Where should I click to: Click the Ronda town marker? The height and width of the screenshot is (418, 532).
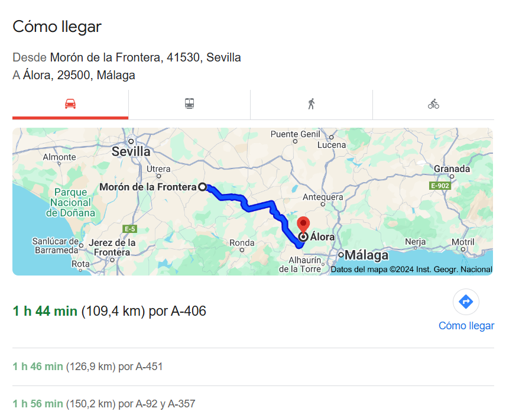pos(242,250)
